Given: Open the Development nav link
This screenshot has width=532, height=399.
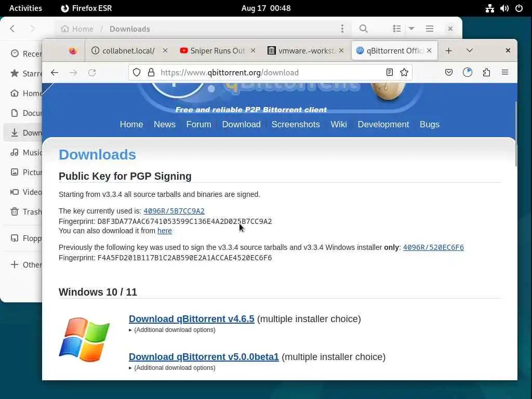Looking at the screenshot, I should (383, 125).
